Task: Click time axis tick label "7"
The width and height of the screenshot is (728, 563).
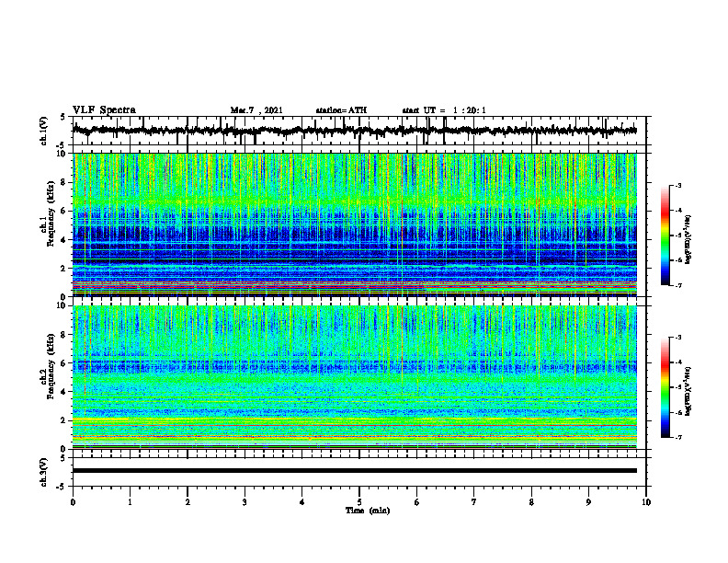Action: (x=474, y=502)
